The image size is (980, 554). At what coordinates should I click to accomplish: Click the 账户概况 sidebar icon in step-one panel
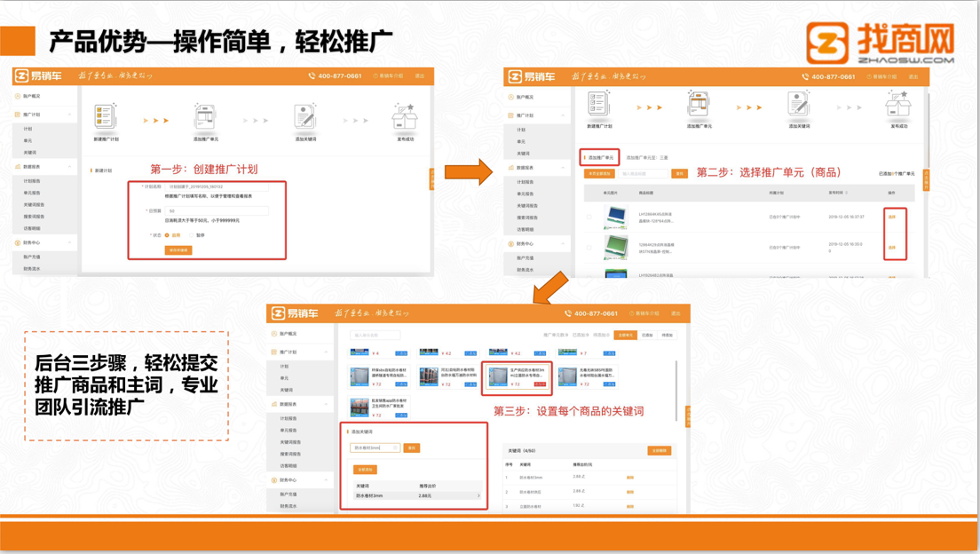point(18,96)
